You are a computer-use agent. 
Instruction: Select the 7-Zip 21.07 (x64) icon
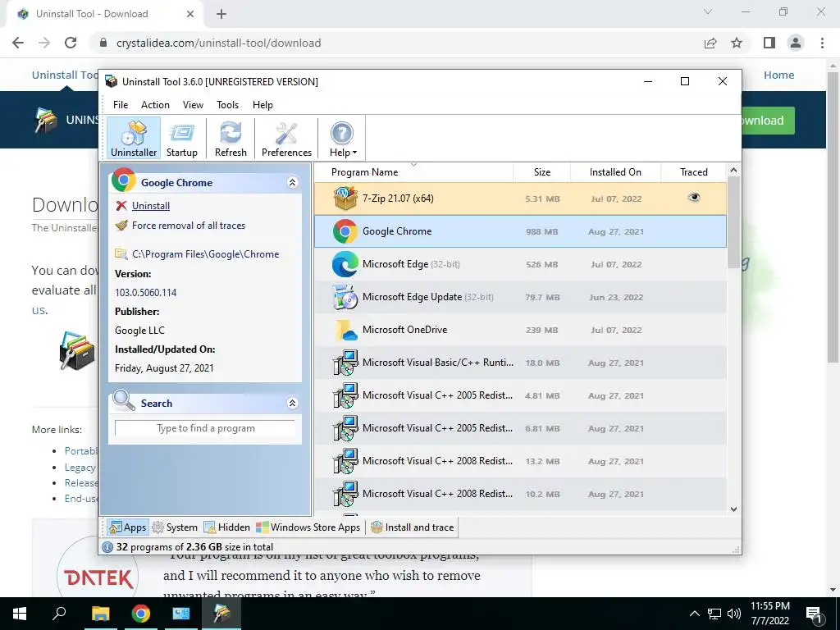pyautogui.click(x=345, y=199)
